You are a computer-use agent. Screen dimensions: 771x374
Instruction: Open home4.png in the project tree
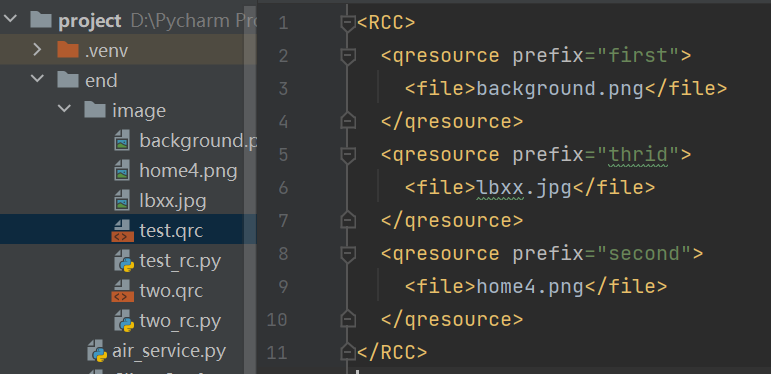188,171
